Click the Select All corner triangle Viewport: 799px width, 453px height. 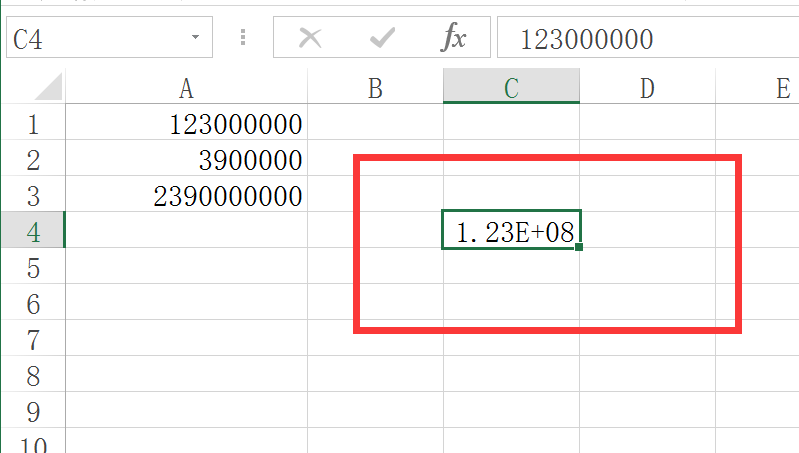pos(48,87)
